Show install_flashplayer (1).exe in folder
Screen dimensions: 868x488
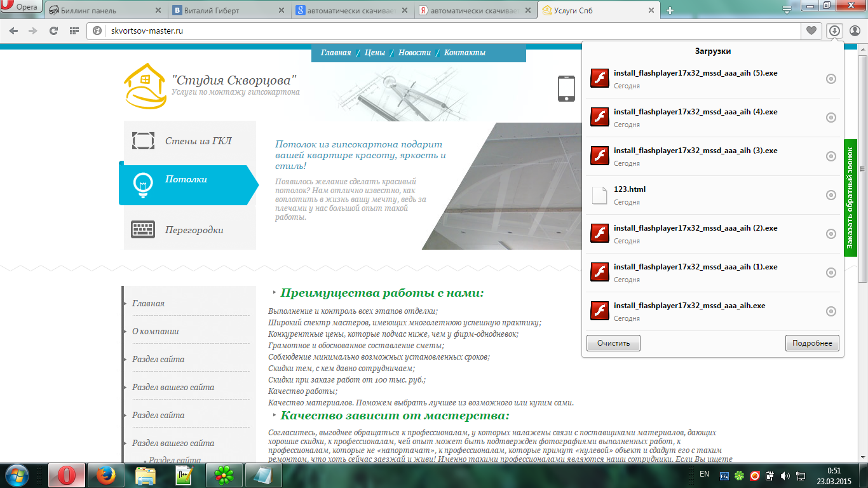point(831,273)
